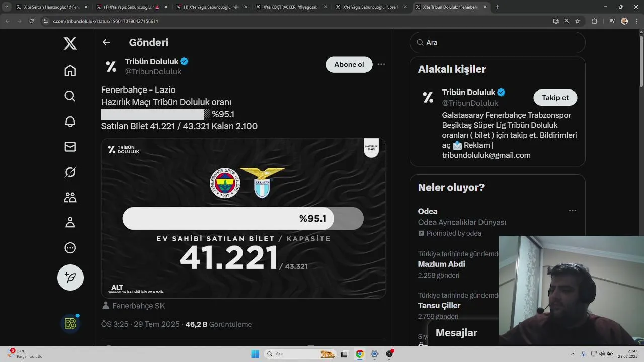Open Profile icon in sidebar
This screenshot has width=644, height=362.
tap(70, 222)
